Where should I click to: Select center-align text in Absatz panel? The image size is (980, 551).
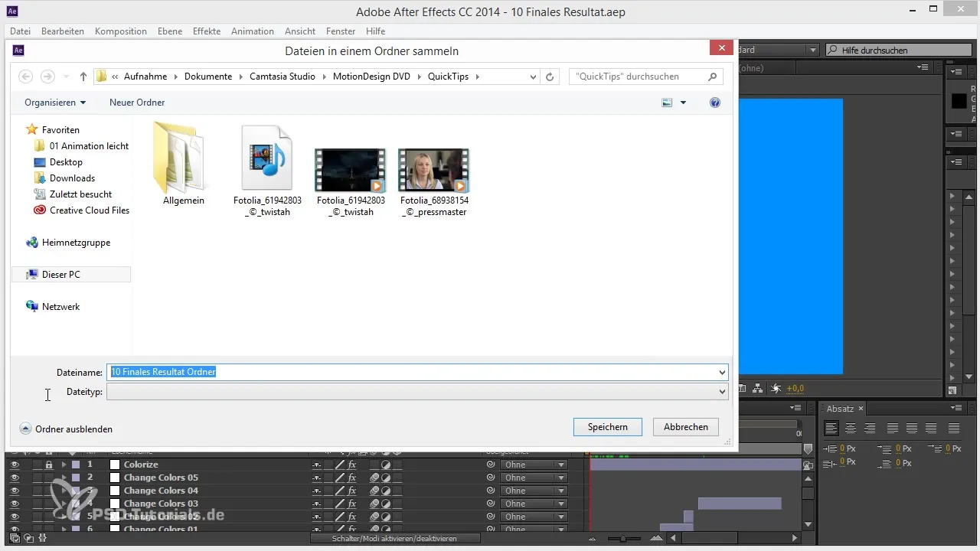tap(850, 428)
